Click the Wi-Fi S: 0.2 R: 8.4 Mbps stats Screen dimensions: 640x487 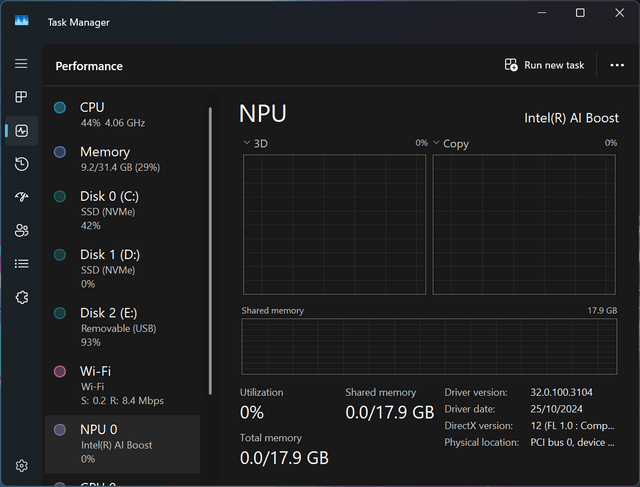(x=122, y=401)
